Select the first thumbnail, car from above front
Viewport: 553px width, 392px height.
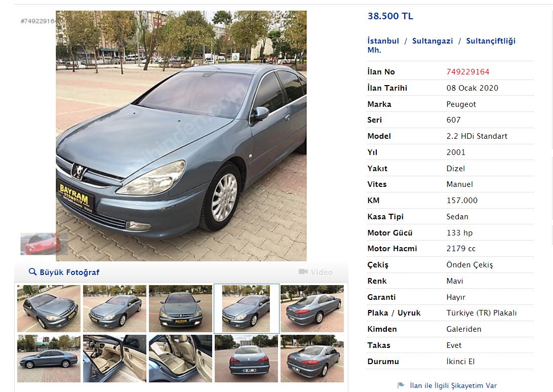(x=49, y=309)
